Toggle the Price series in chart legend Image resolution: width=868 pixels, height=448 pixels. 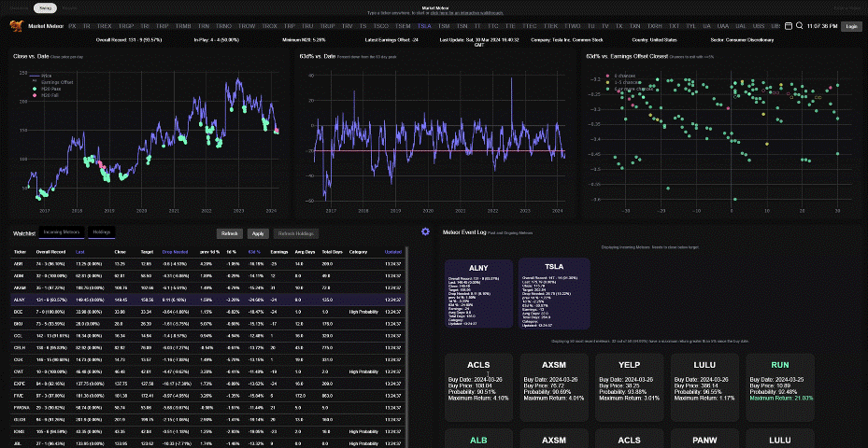pyautogui.click(x=47, y=75)
